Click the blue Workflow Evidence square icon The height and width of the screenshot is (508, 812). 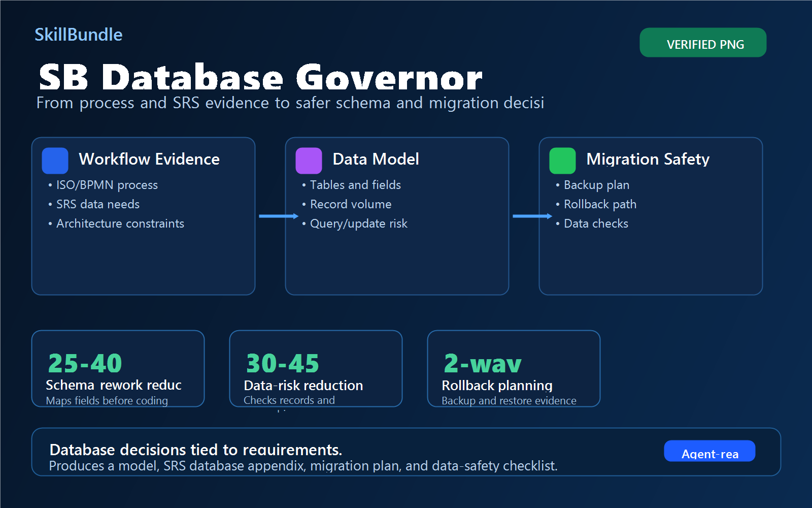click(55, 161)
